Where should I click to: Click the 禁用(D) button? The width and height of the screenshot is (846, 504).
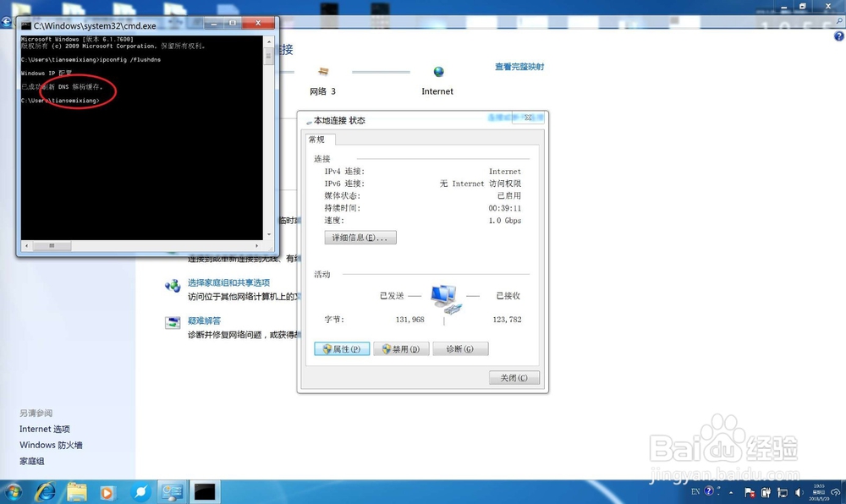[401, 348]
